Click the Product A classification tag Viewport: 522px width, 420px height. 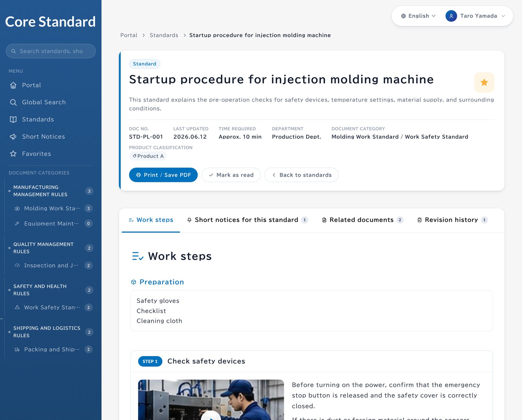click(x=148, y=156)
